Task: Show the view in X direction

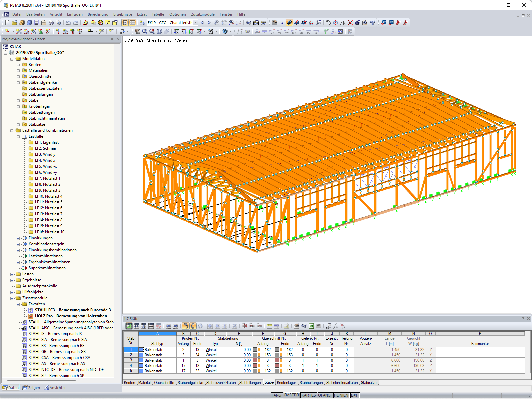Action: 176,31
